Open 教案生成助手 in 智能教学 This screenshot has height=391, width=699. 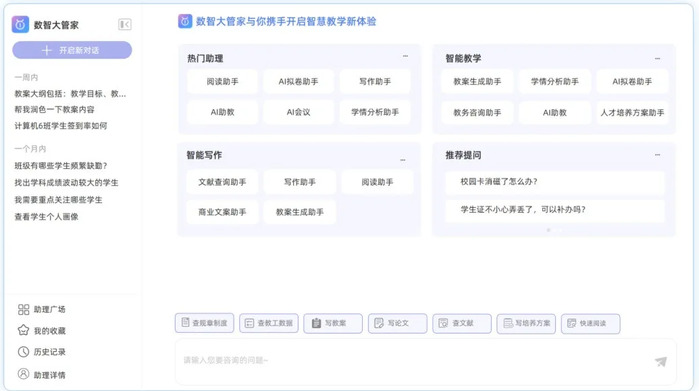[477, 82]
